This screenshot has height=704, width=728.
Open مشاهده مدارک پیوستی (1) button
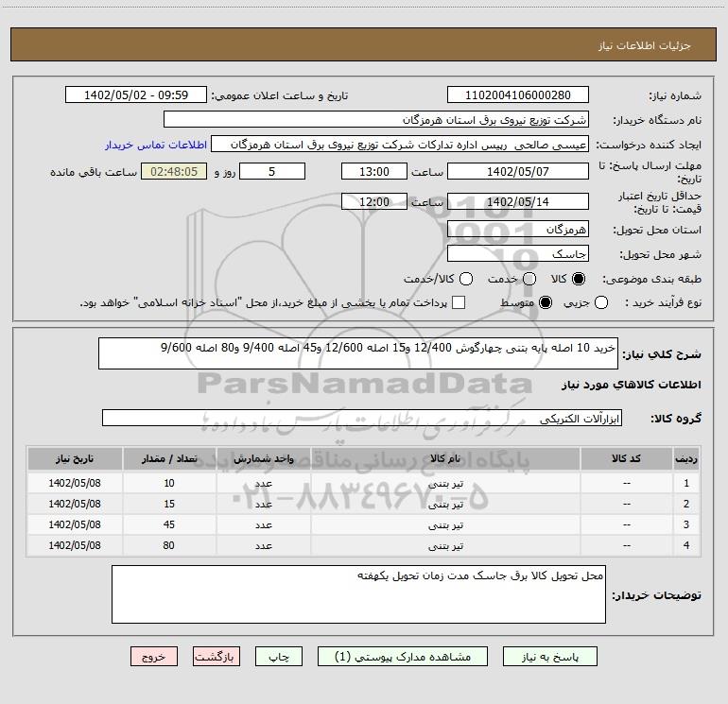click(x=403, y=657)
